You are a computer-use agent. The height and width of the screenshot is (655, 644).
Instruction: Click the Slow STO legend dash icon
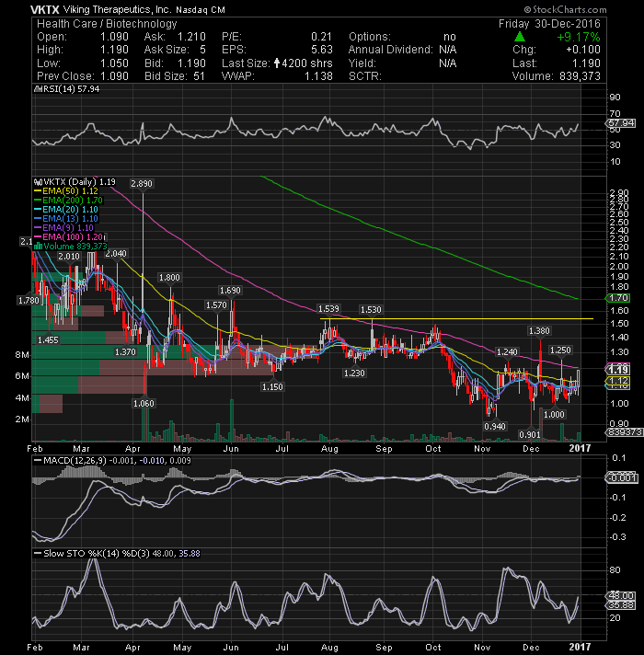coord(38,554)
